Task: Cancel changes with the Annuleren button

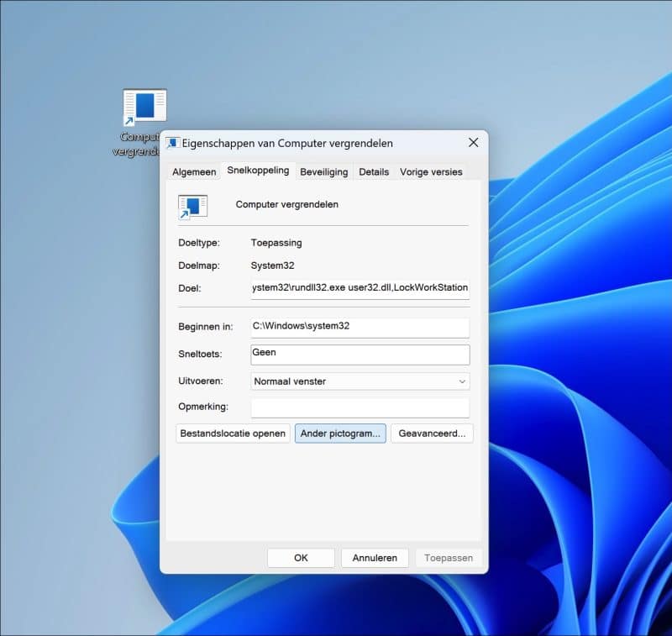Action: pyautogui.click(x=375, y=558)
